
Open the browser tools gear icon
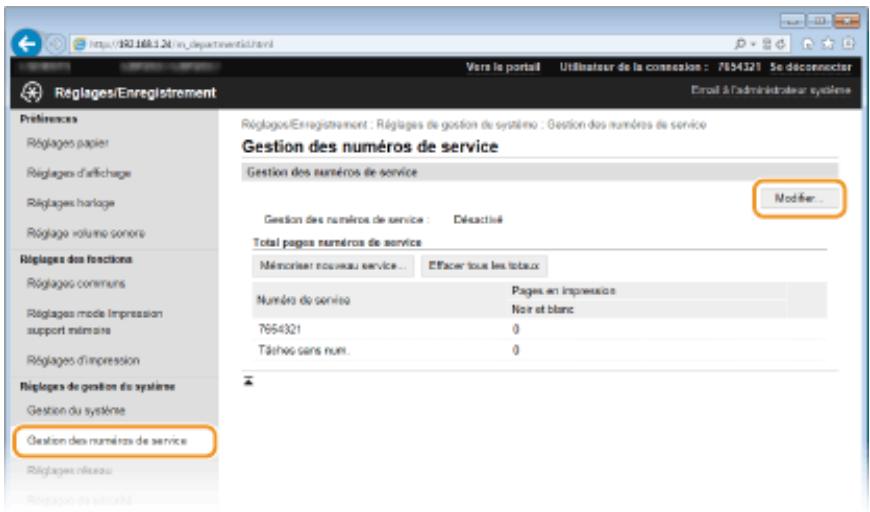pos(848,44)
